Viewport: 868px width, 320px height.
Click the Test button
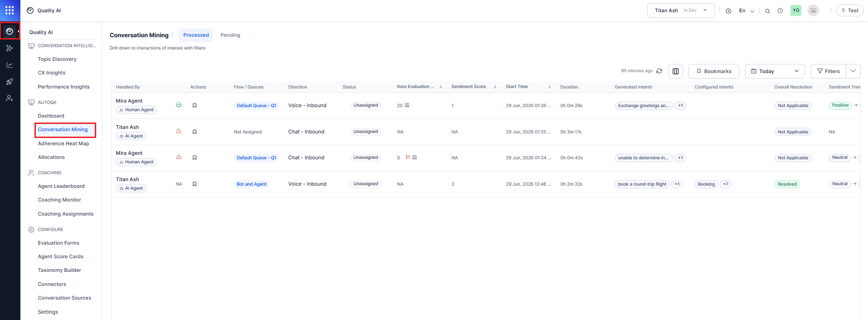pos(850,10)
